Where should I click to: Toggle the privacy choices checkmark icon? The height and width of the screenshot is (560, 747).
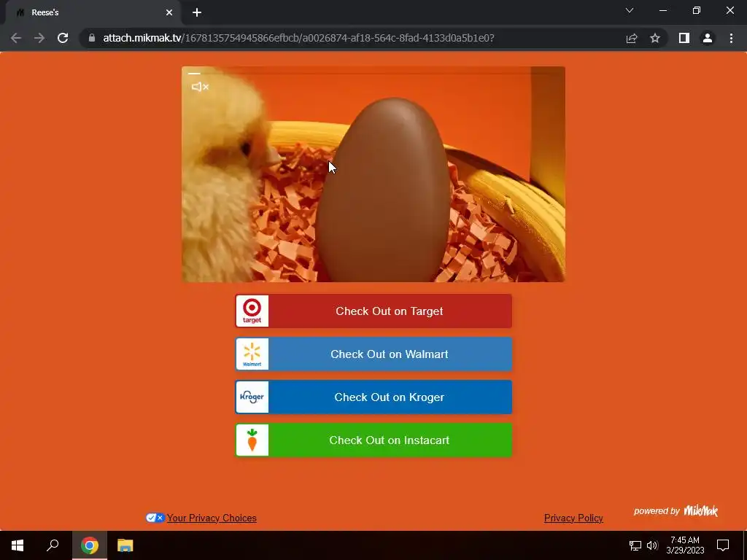tap(155, 518)
